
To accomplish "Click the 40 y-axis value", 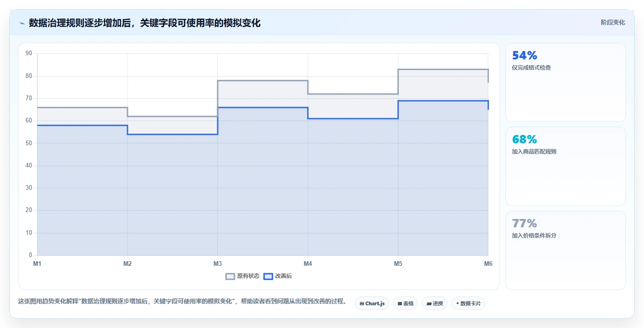I will 29,166.
